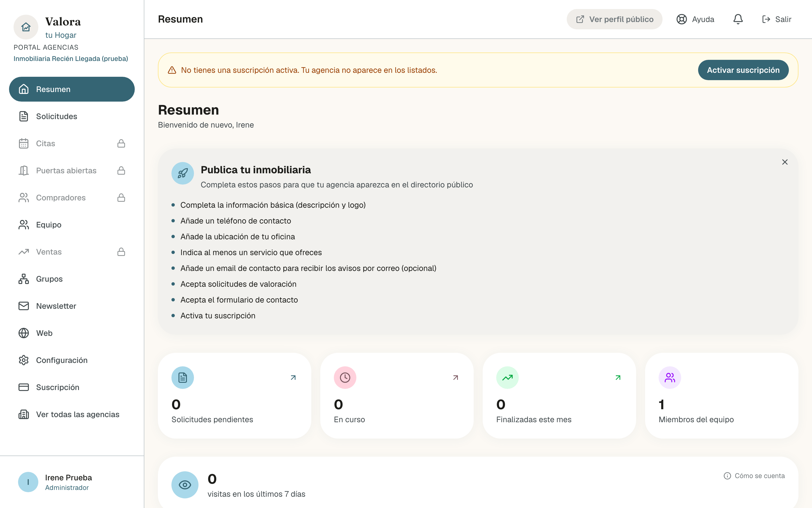Click the rocket icon in Publica tu inmobiliaria
812x508 pixels.
[x=182, y=173]
